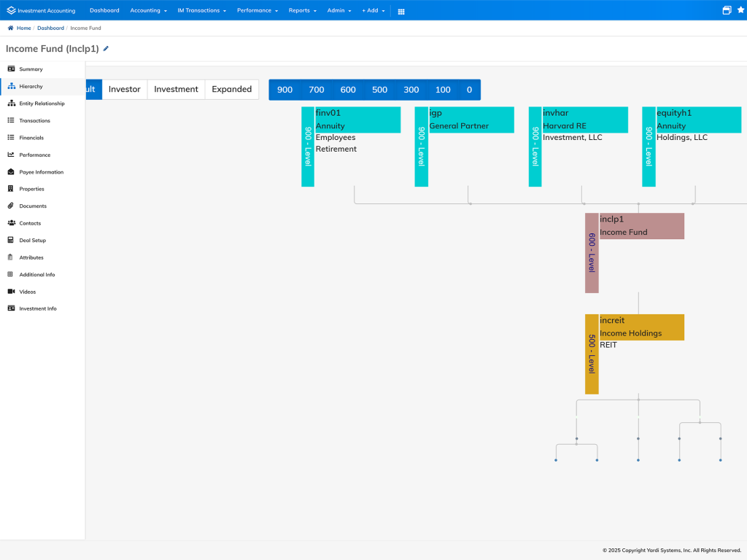Open the Performance chart icon in sidebar

point(11,155)
